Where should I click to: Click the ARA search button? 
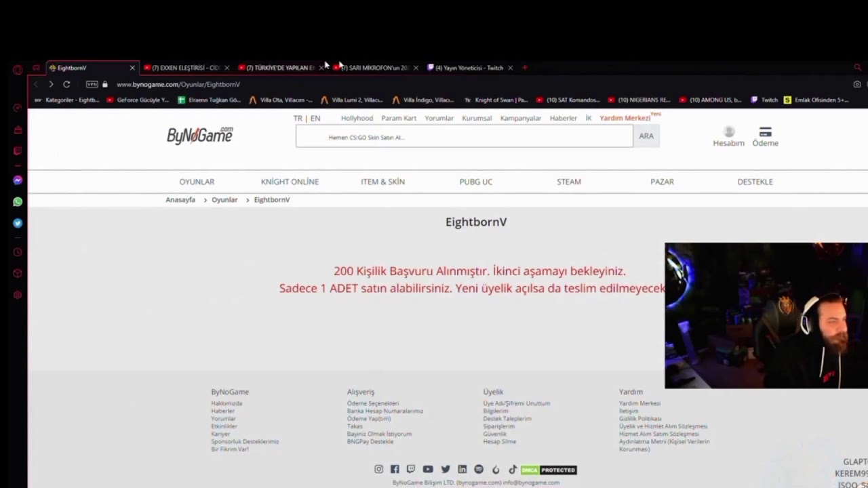tap(646, 136)
